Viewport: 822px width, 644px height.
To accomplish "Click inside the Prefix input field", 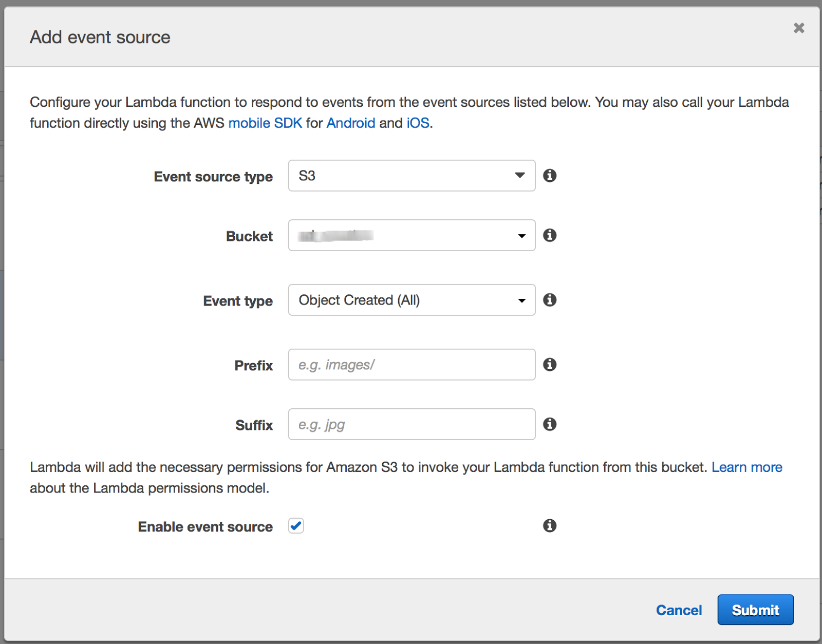I will click(411, 365).
